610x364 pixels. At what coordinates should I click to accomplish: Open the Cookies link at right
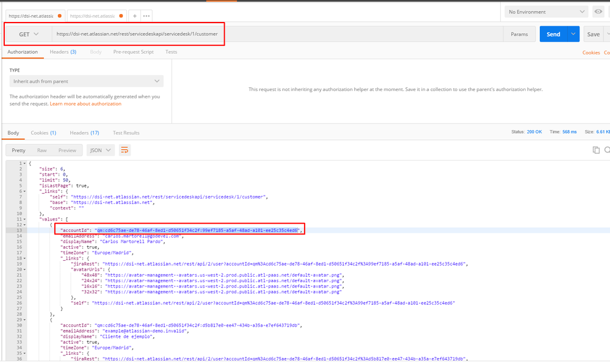(591, 53)
